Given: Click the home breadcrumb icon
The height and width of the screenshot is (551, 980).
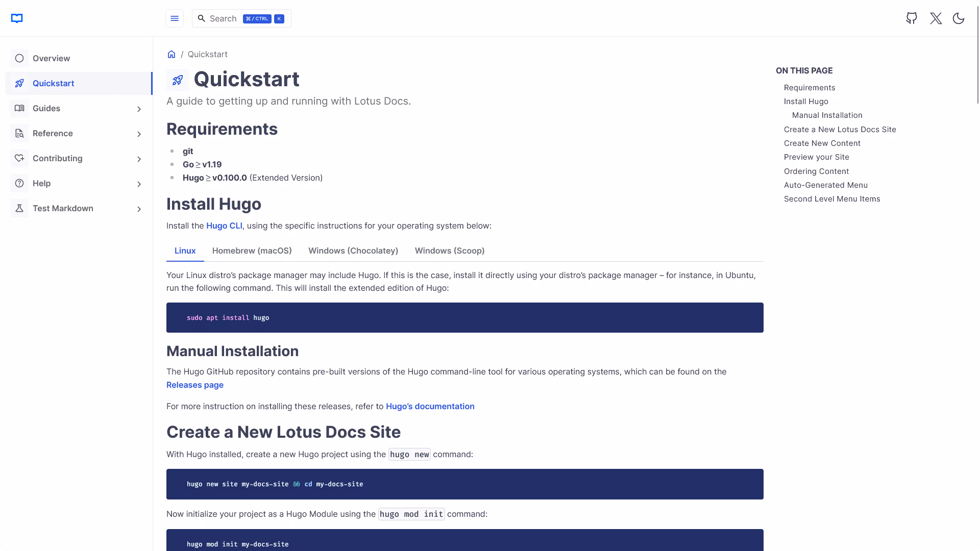Looking at the screenshot, I should click(x=171, y=54).
